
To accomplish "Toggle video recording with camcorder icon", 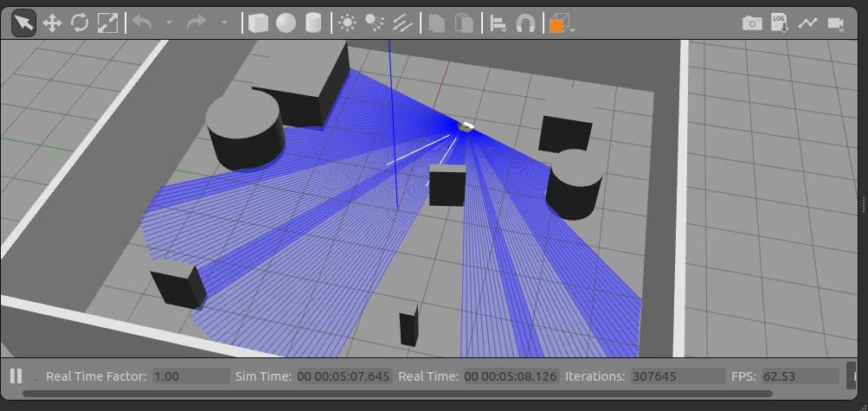I will (835, 23).
